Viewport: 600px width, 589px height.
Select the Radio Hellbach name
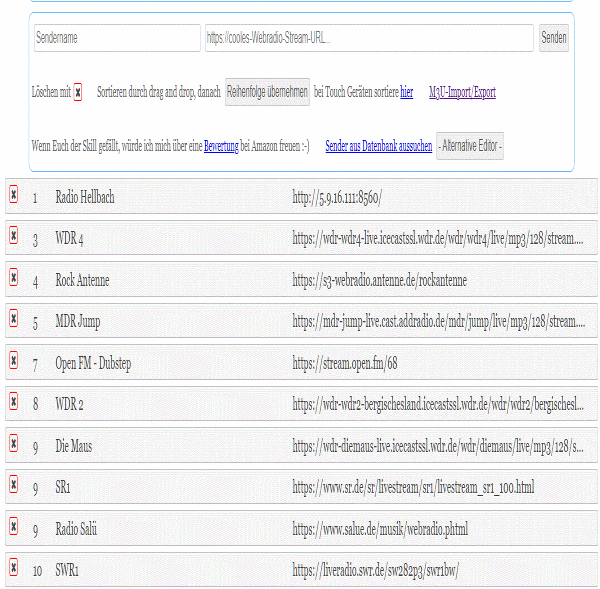(x=85, y=197)
